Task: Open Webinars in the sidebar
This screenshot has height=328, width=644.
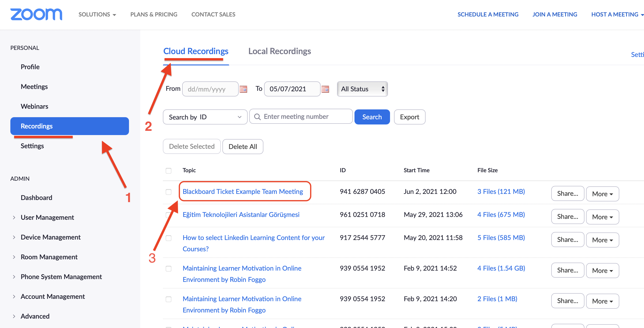Action: coord(35,106)
